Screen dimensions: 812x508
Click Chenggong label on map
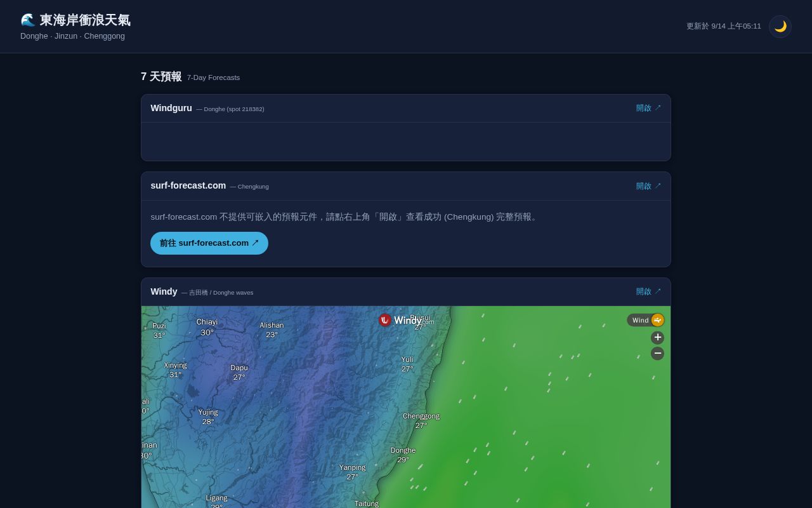pos(421,417)
